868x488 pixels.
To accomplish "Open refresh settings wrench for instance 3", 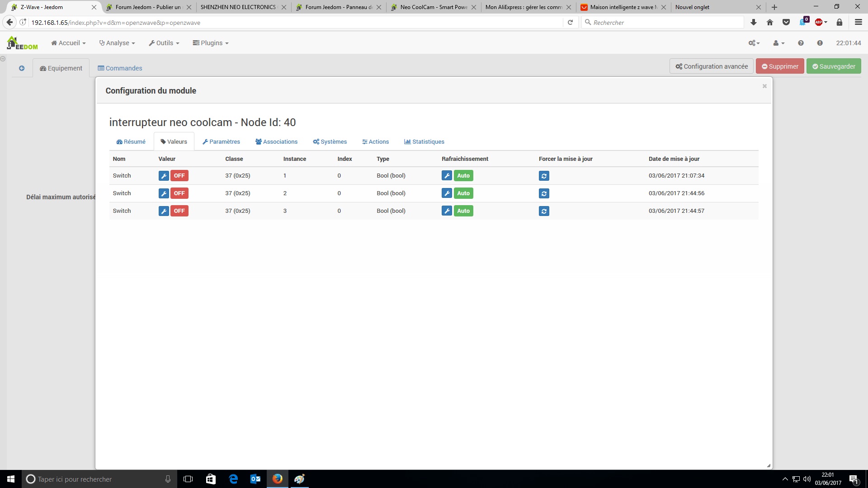I will click(447, 211).
